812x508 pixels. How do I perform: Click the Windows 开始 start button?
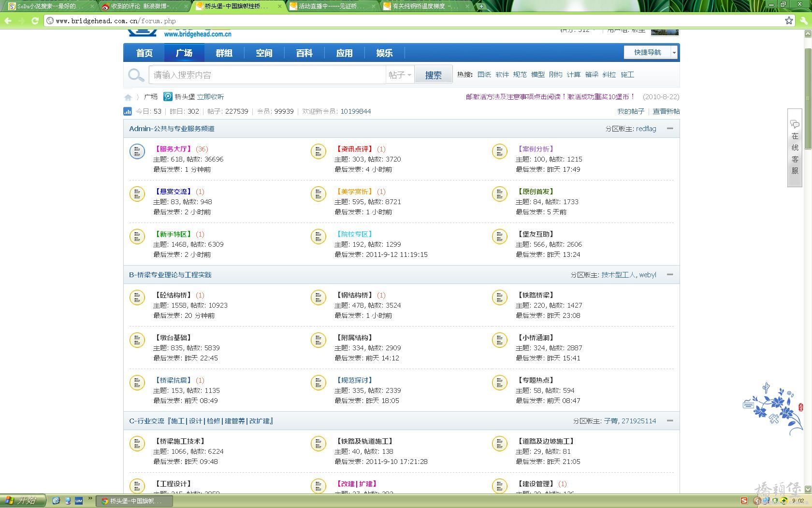23,501
